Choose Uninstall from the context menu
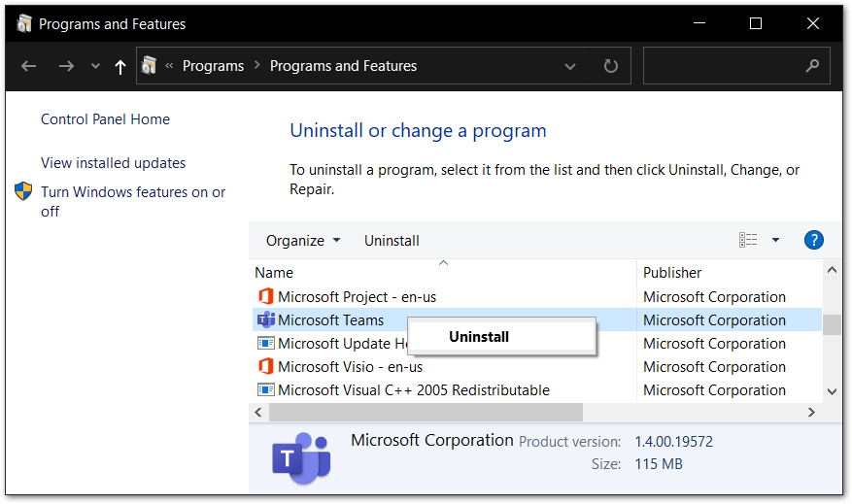Viewport: 852px width, 504px height. [x=501, y=337]
